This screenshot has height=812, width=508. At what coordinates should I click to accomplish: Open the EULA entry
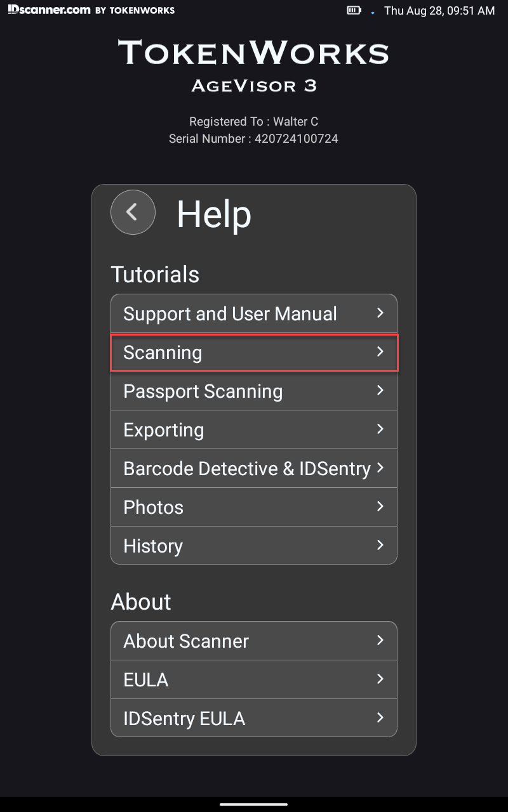[254, 679]
